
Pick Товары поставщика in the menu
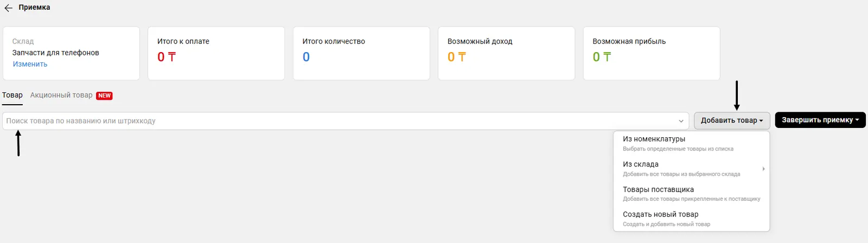coord(658,190)
